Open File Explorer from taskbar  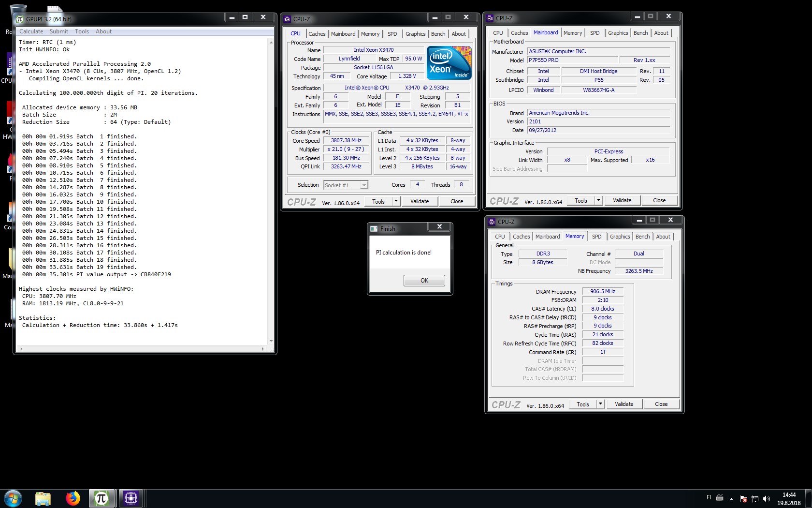pos(43,498)
